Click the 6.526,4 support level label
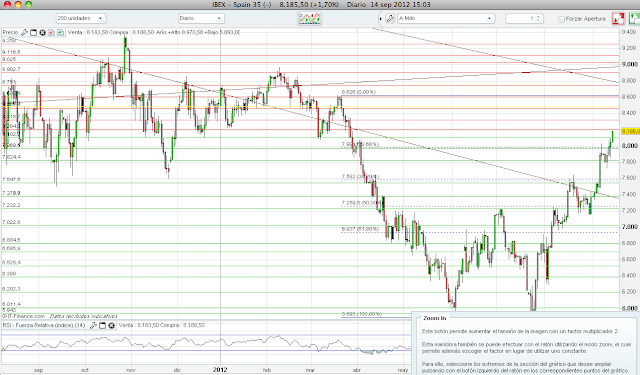Screen dimensions: 640x375 click(x=11, y=262)
